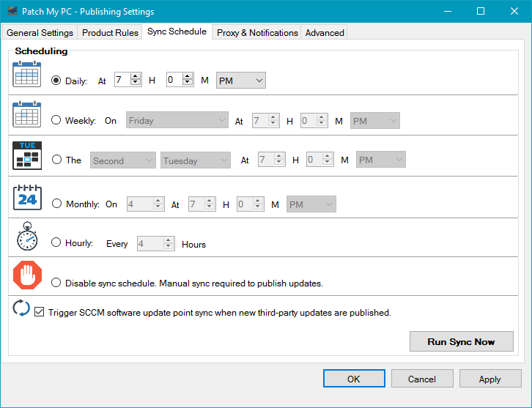This screenshot has width=532, height=408.
Task: Click the Hourly interval field showing 4
Action: click(150, 243)
